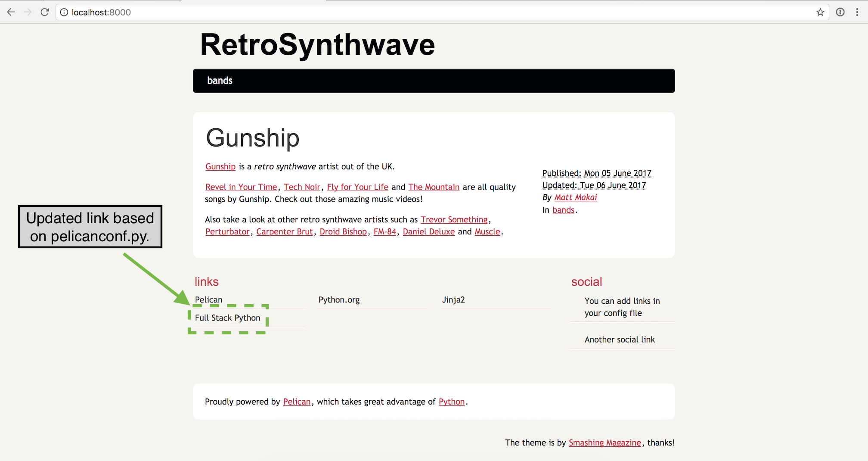Click the browser forward arrow
The height and width of the screenshot is (461, 868).
coord(28,12)
